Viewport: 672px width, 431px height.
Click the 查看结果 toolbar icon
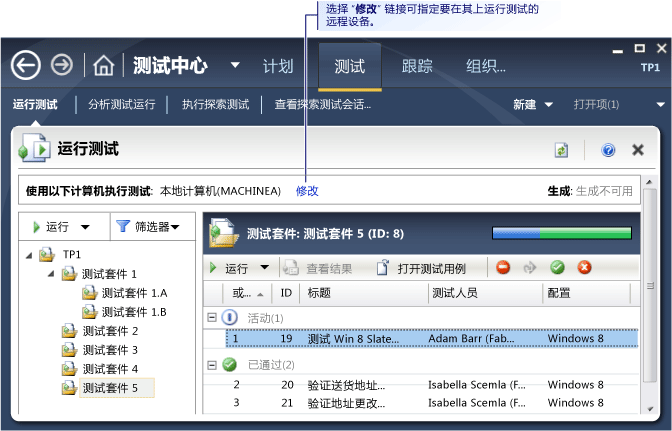point(291,268)
